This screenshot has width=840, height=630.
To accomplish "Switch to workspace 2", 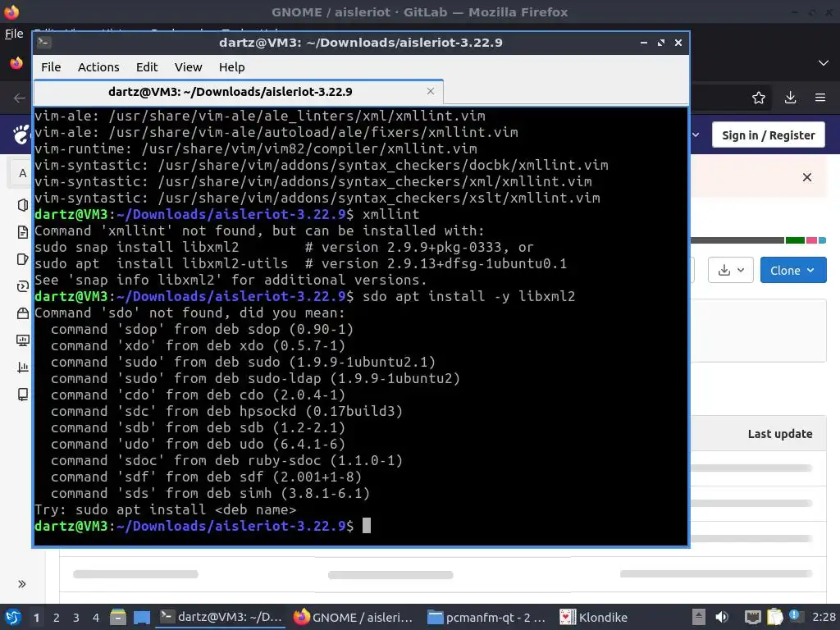I will click(x=57, y=618).
